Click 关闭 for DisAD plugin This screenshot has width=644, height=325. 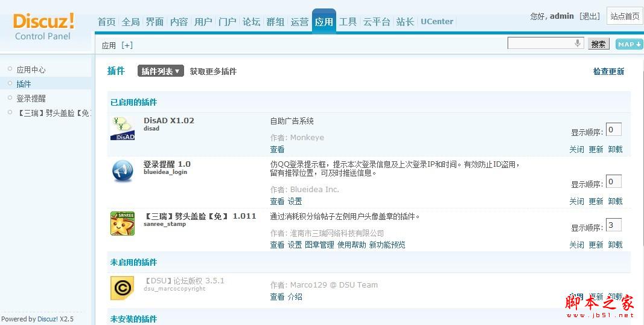point(576,150)
